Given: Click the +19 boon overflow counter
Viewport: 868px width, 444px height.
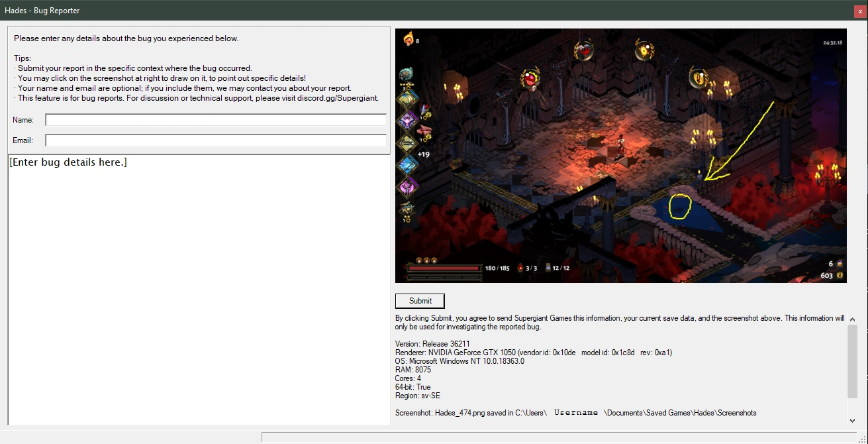Looking at the screenshot, I should (x=423, y=154).
